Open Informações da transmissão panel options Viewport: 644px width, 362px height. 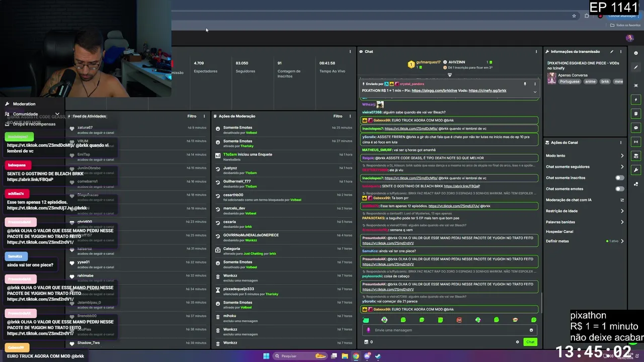point(621,51)
